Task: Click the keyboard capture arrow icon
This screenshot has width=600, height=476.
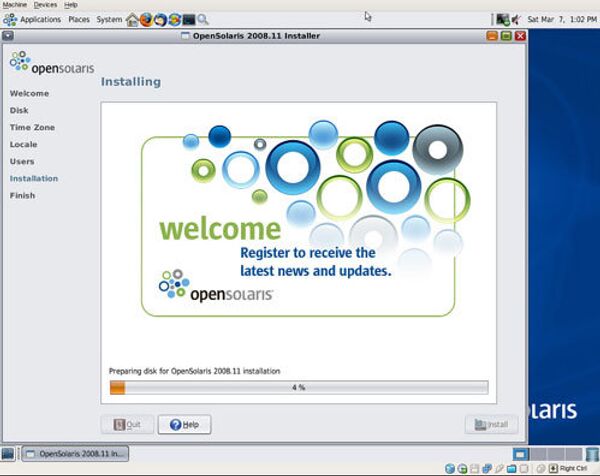Action: (x=553, y=468)
